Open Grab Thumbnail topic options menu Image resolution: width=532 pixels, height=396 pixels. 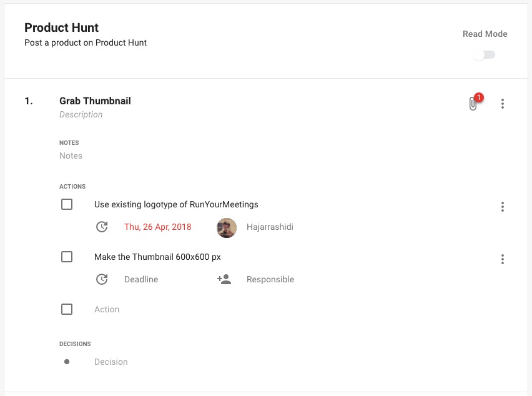[503, 104]
